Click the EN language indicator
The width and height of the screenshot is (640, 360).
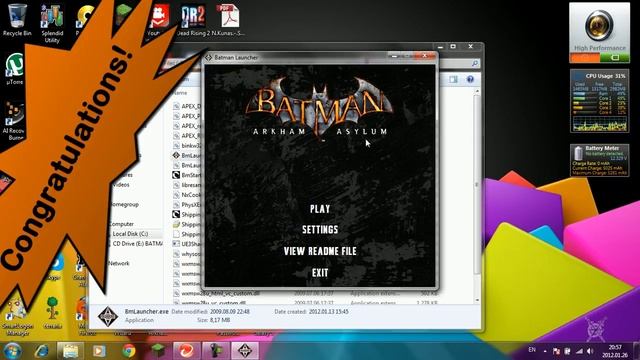click(532, 350)
